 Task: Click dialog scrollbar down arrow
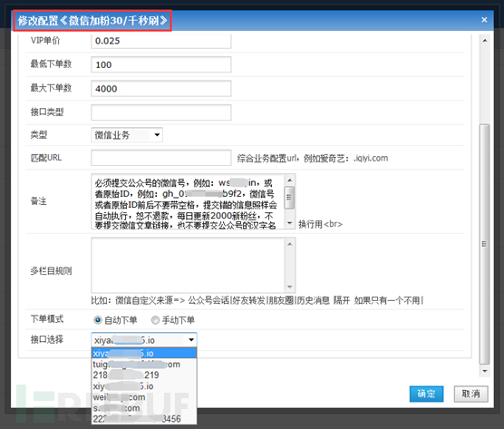point(485,371)
